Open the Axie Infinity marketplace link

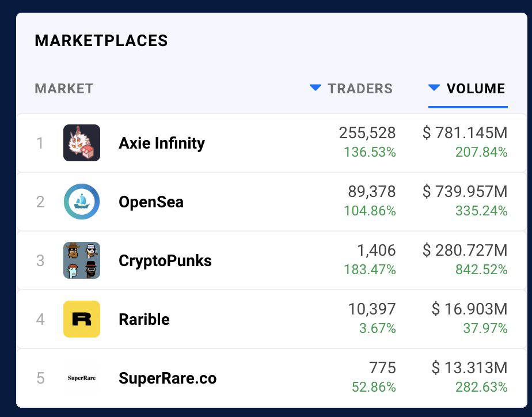click(x=162, y=143)
